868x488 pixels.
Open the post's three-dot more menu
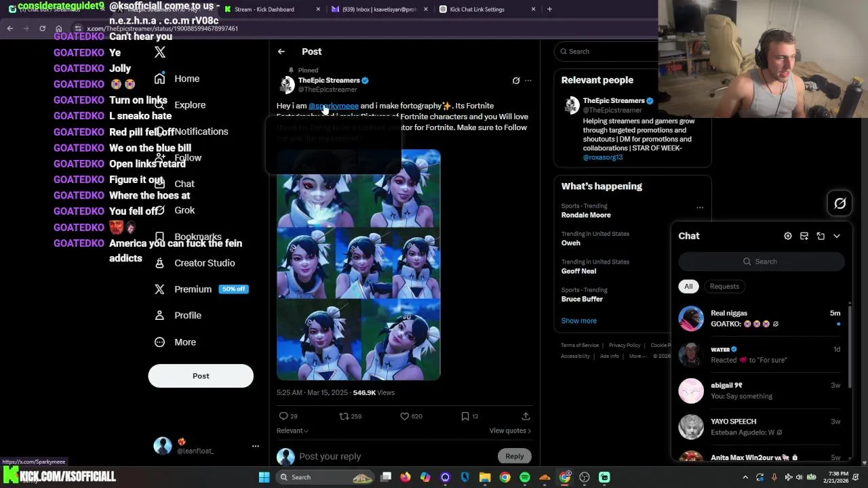point(528,81)
